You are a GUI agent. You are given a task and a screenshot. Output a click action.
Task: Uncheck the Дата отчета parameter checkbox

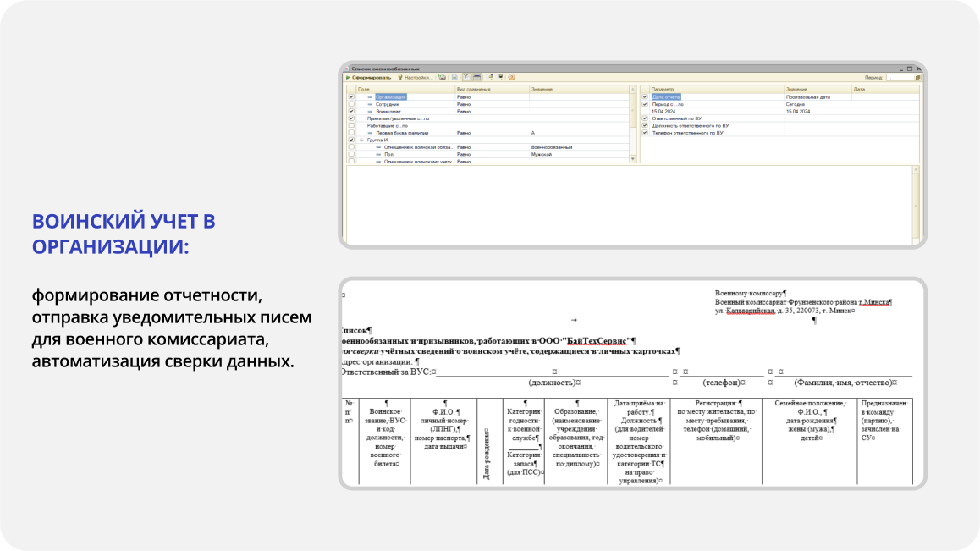coord(645,97)
